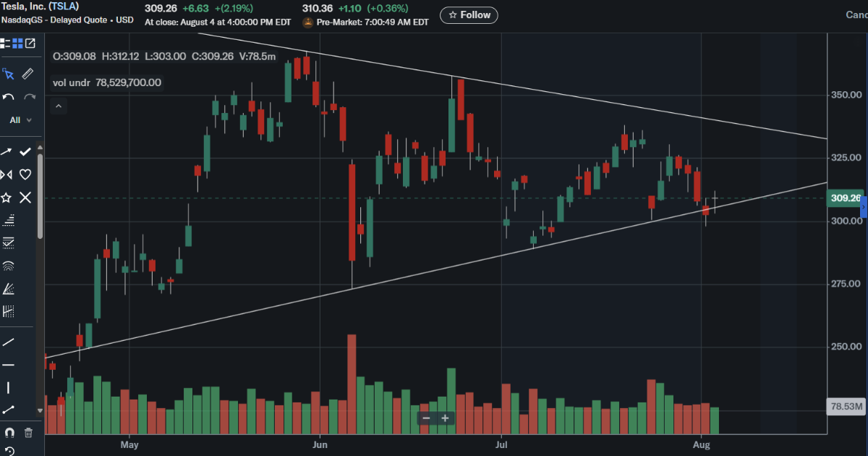Screen dimensions: 868x456
Task: Select the star shape drawing tool
Action: (7, 198)
